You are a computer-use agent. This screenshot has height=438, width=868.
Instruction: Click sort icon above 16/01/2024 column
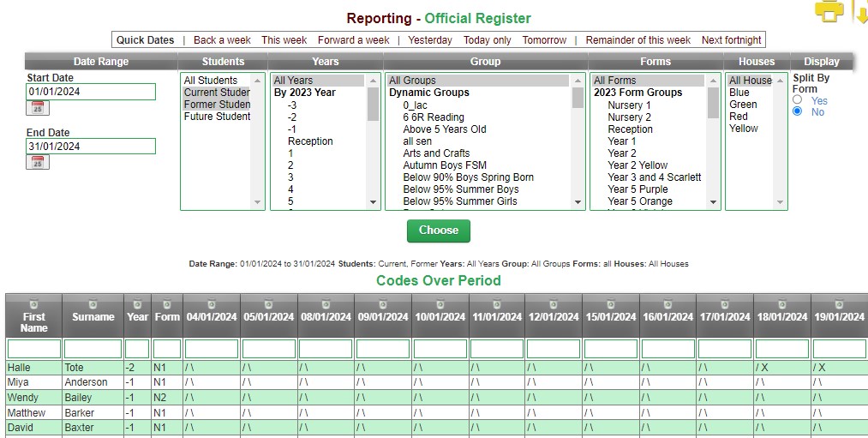(667, 304)
